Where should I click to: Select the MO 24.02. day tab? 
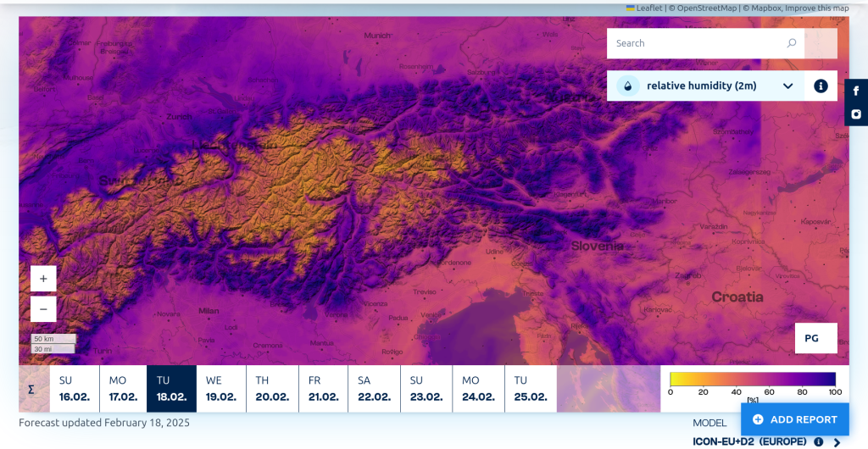479,389
